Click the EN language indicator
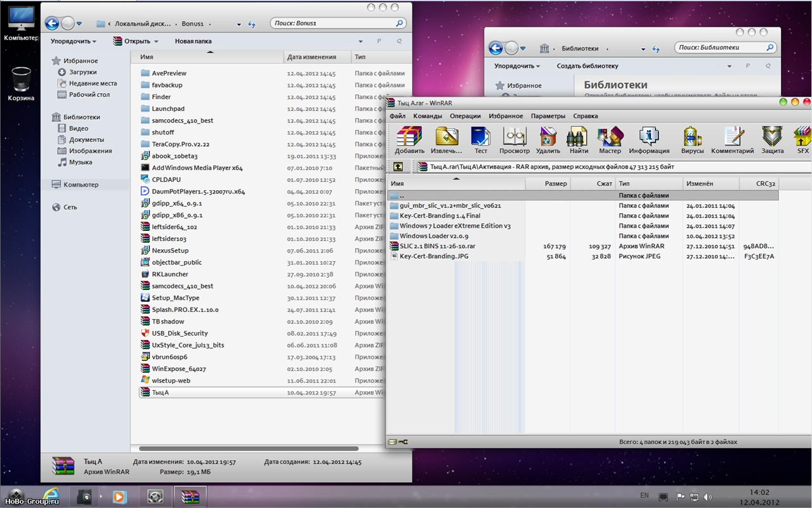This screenshot has width=812, height=508. tap(645, 495)
